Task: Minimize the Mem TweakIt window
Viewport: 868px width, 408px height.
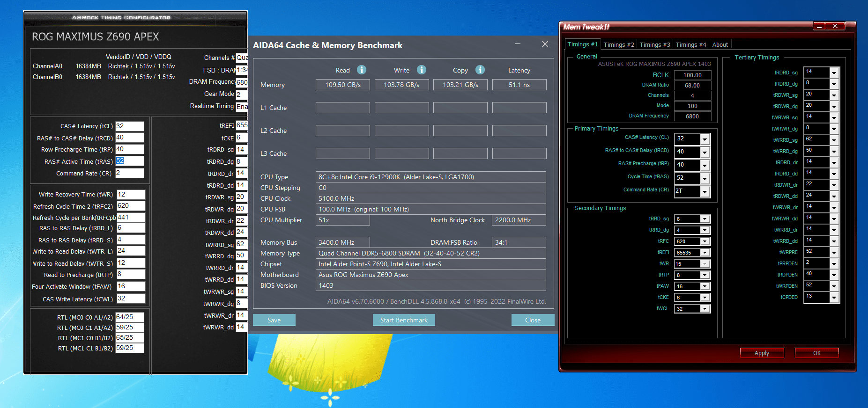Action: pos(819,26)
